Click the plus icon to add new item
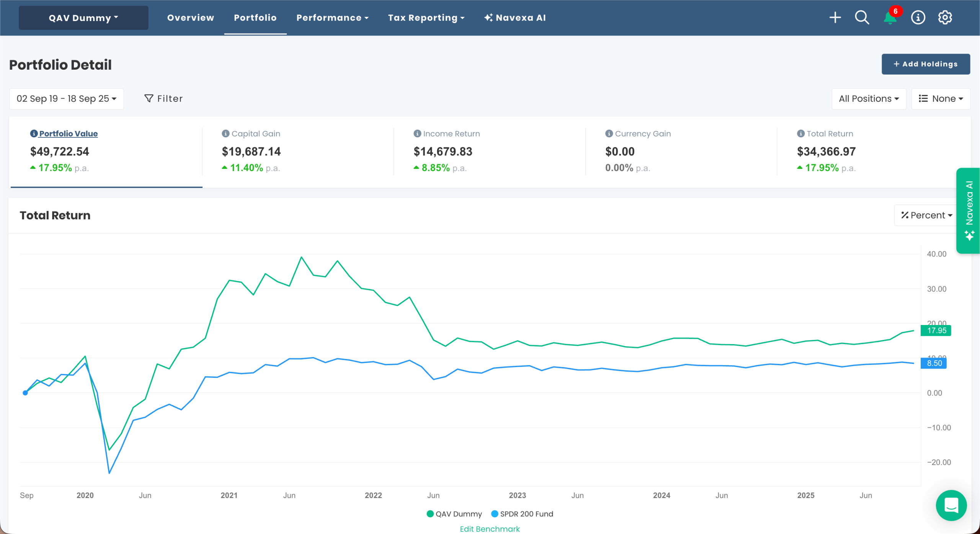980x534 pixels. pos(835,17)
